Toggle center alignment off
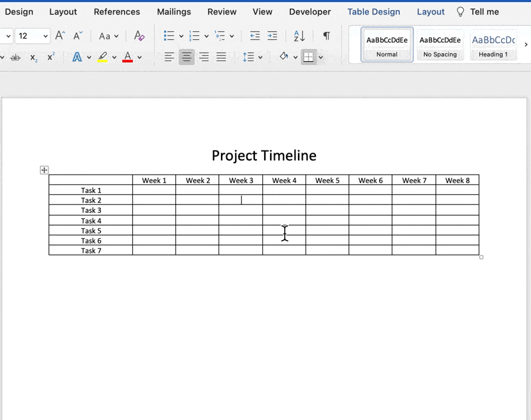 (187, 56)
